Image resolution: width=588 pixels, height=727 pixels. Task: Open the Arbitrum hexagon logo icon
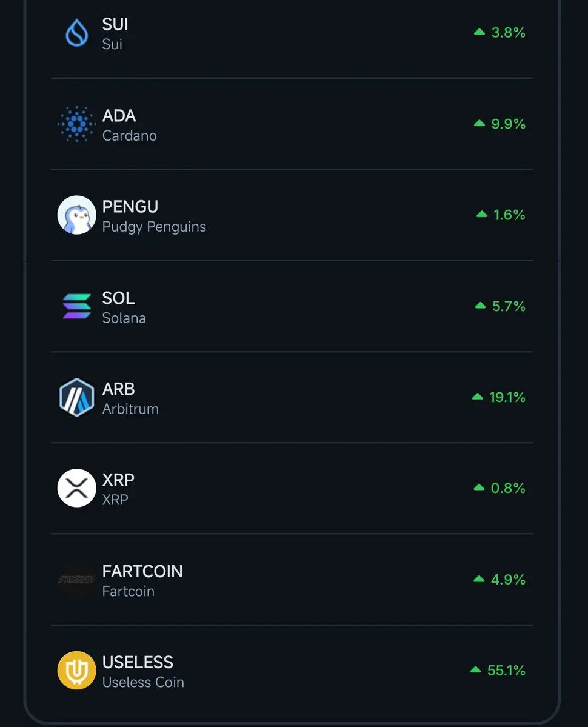(x=77, y=397)
